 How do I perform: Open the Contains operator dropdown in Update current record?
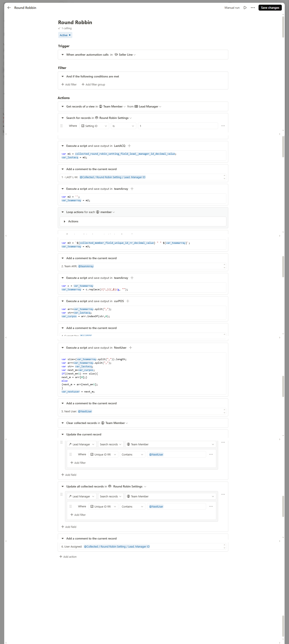click(132, 454)
